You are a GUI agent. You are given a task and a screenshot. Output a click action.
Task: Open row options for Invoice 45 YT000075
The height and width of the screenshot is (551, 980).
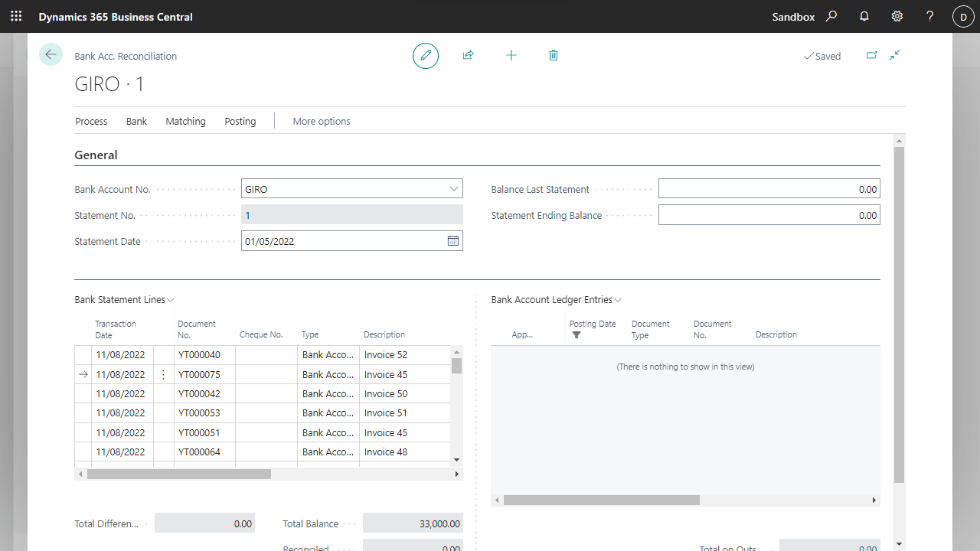tap(163, 375)
